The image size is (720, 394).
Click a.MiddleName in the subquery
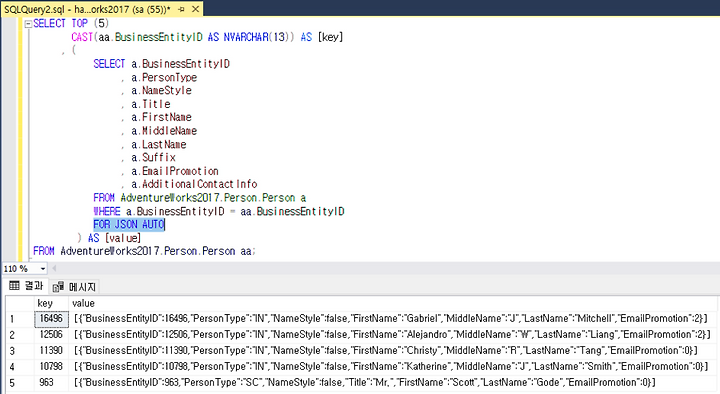[x=164, y=131]
